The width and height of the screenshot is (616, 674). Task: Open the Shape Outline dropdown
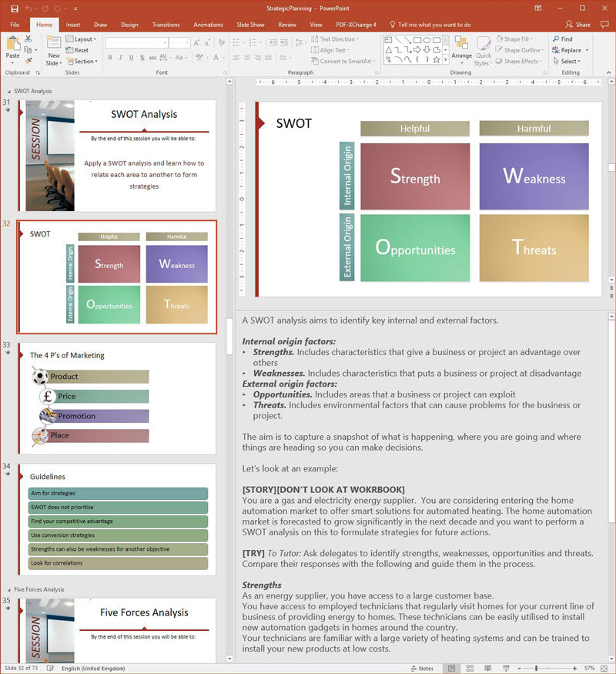pyautogui.click(x=519, y=50)
